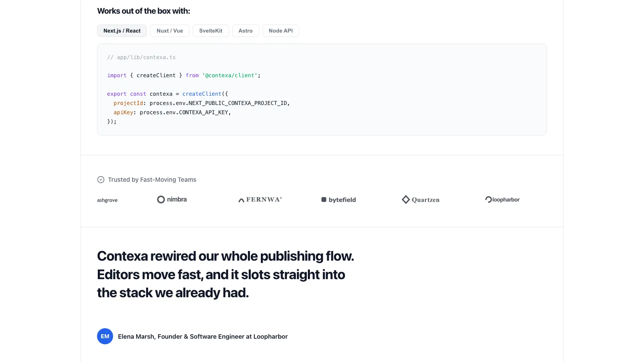Viewport: 644px width, 362px height.
Task: Click the import createClient code line
Action: 184,76
